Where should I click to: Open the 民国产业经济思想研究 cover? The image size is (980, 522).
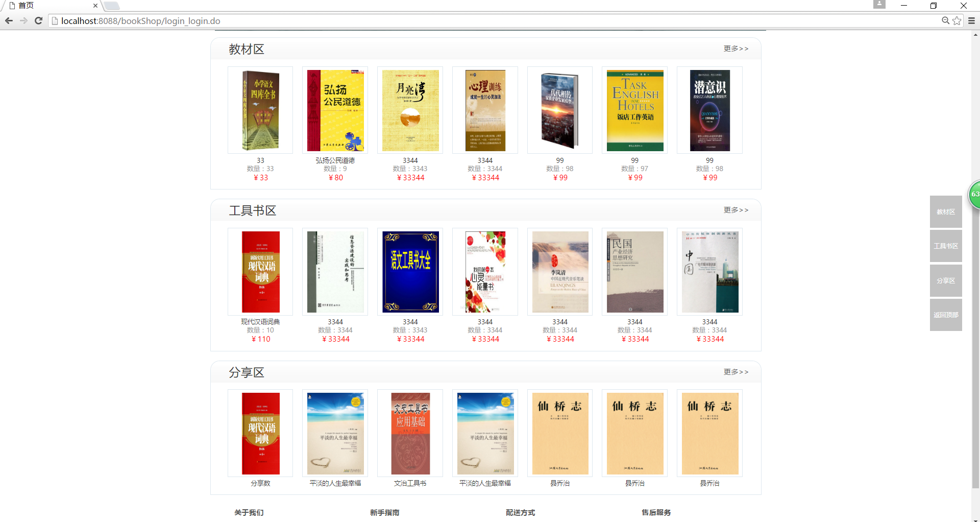635,272
